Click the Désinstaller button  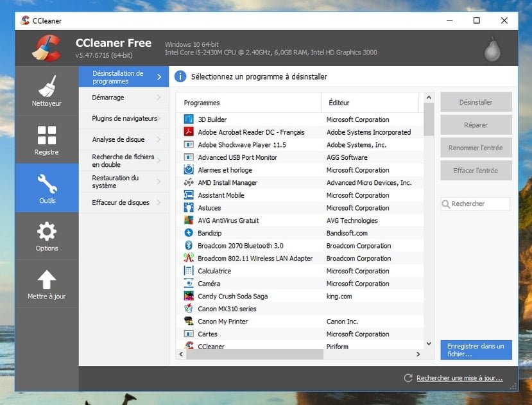click(476, 102)
